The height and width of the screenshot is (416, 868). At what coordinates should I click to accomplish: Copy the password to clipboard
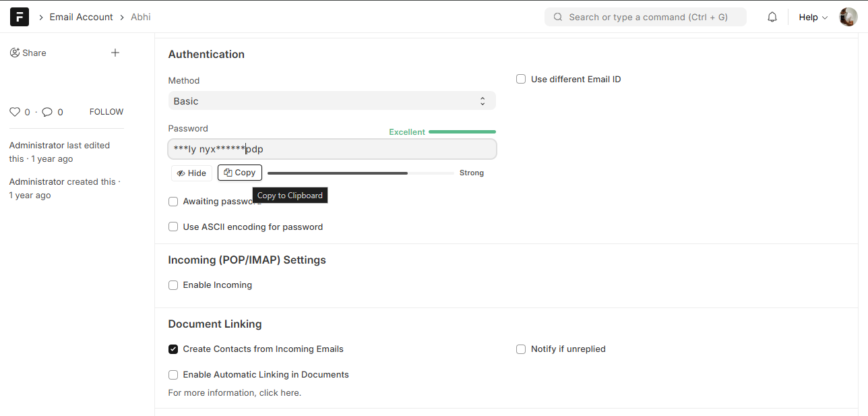[x=240, y=173]
